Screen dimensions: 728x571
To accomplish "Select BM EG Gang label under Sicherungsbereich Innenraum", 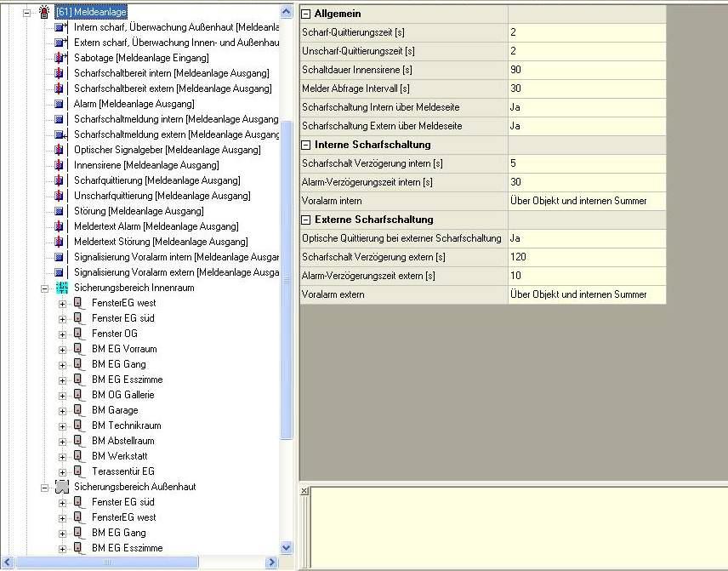I will point(119,364).
